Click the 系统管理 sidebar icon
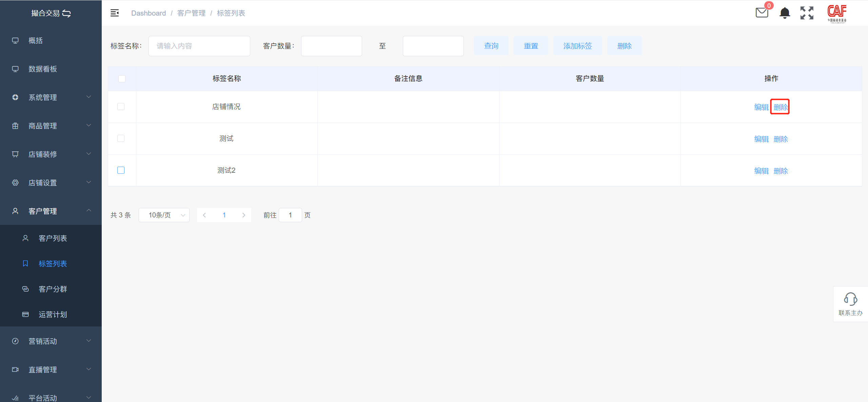The image size is (868, 402). (15, 98)
